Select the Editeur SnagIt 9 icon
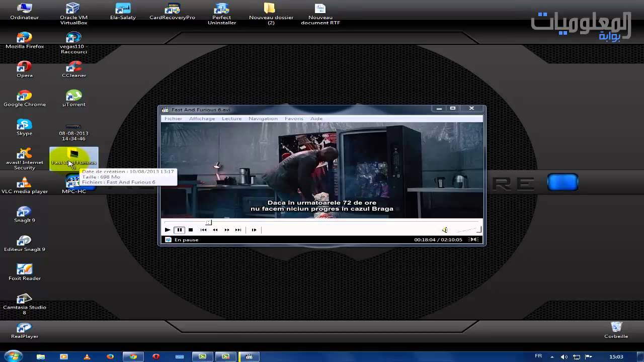Viewport: 644px width, 362px height. (x=24, y=243)
